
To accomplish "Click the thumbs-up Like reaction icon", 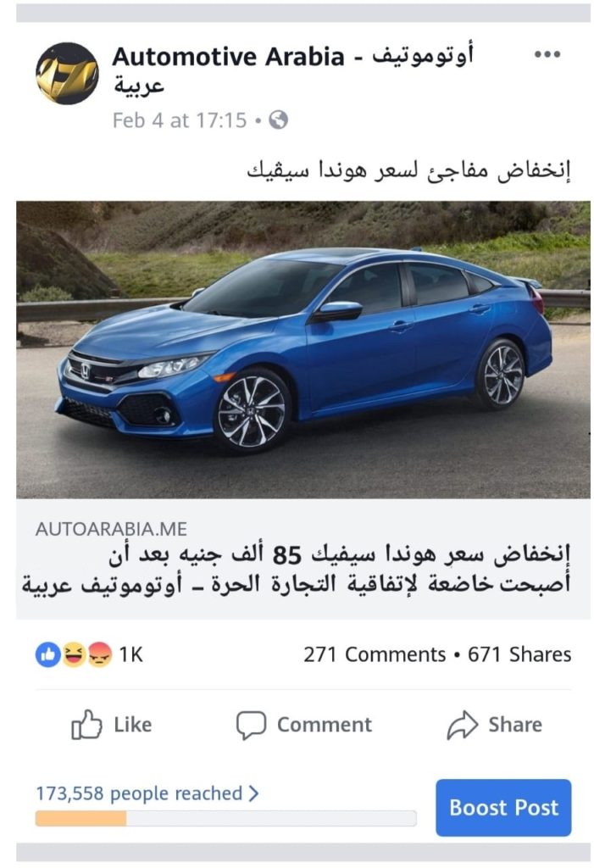I will tap(48, 655).
